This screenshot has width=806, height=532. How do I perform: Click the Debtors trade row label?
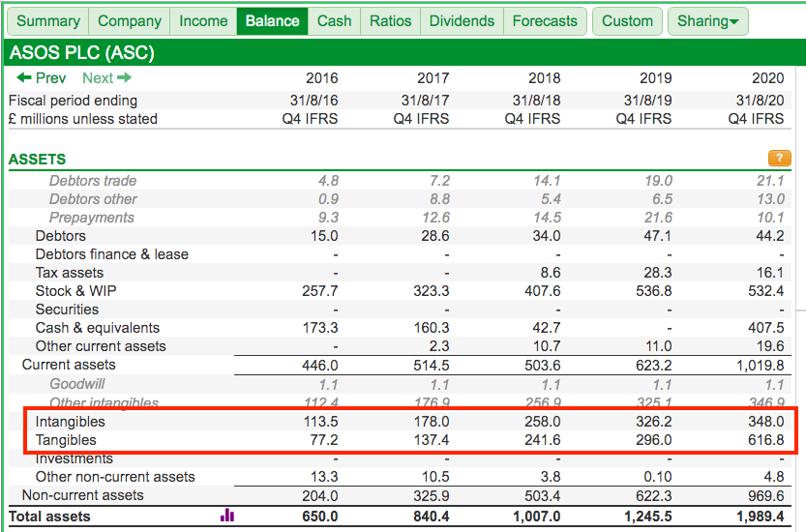coord(93,181)
